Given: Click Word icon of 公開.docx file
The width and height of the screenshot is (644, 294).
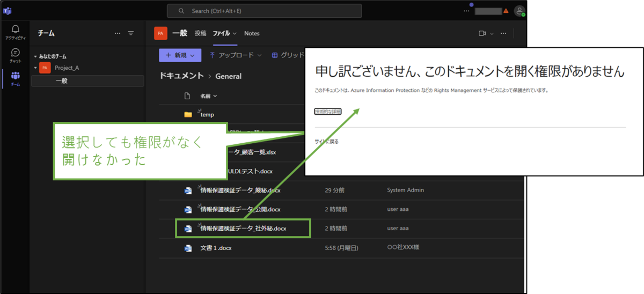Looking at the screenshot, I should [188, 210].
